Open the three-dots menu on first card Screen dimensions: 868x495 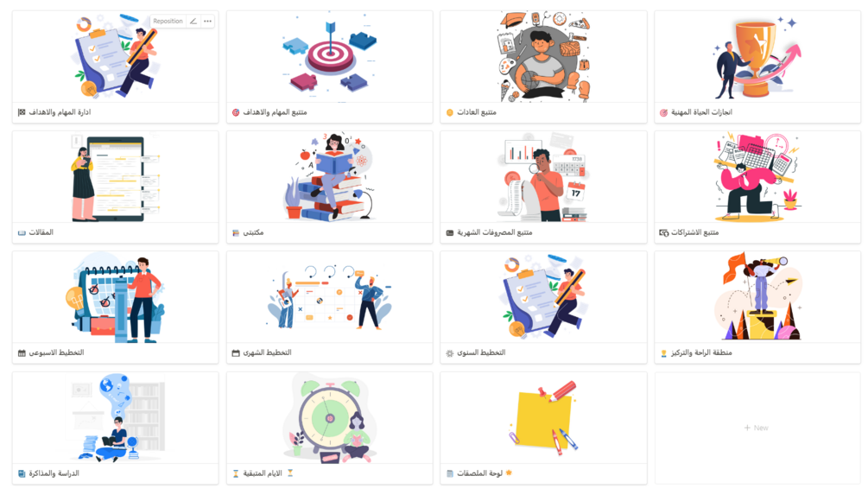tap(207, 21)
